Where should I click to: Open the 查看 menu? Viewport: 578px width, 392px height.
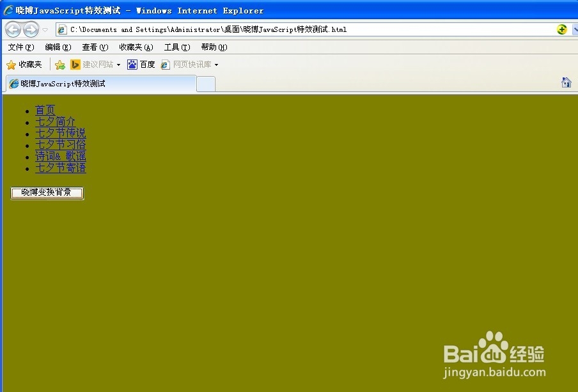[94, 47]
